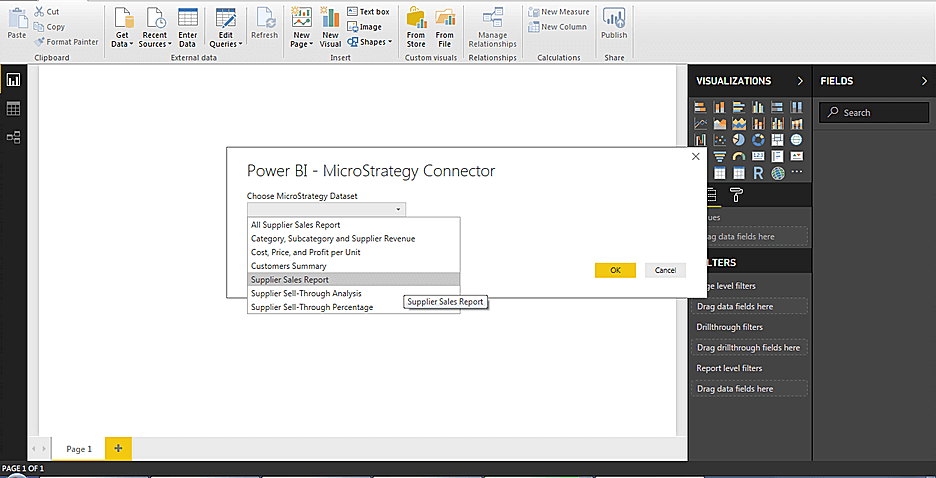Click the Fields search box
The height and width of the screenshot is (478, 936).
874,113
